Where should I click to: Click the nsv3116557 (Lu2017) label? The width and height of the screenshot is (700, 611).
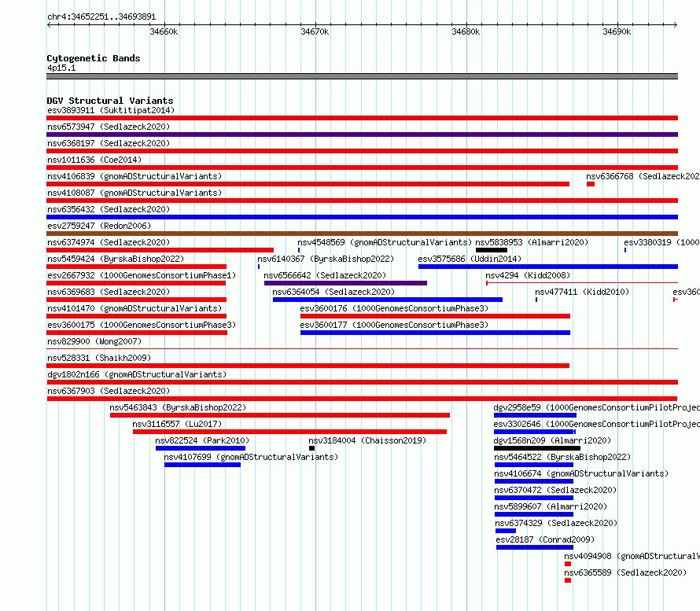(177, 424)
